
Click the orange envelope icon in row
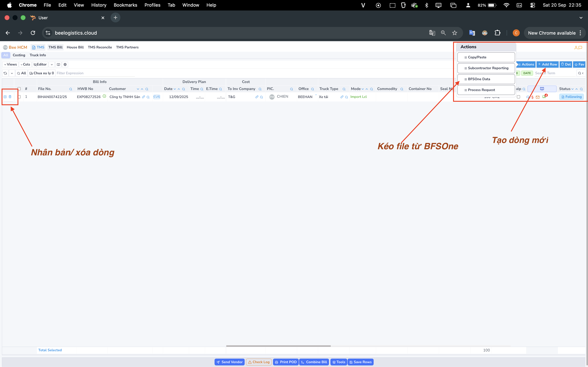coord(537,97)
